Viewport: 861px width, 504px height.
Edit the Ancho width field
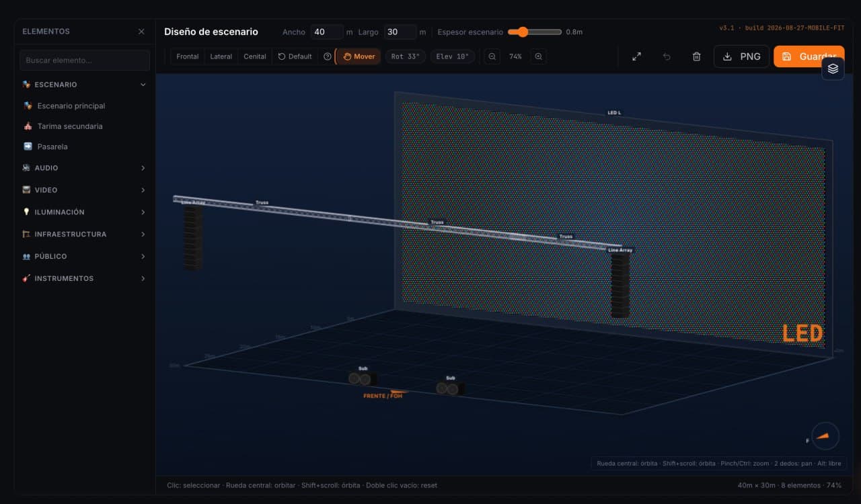click(x=327, y=32)
